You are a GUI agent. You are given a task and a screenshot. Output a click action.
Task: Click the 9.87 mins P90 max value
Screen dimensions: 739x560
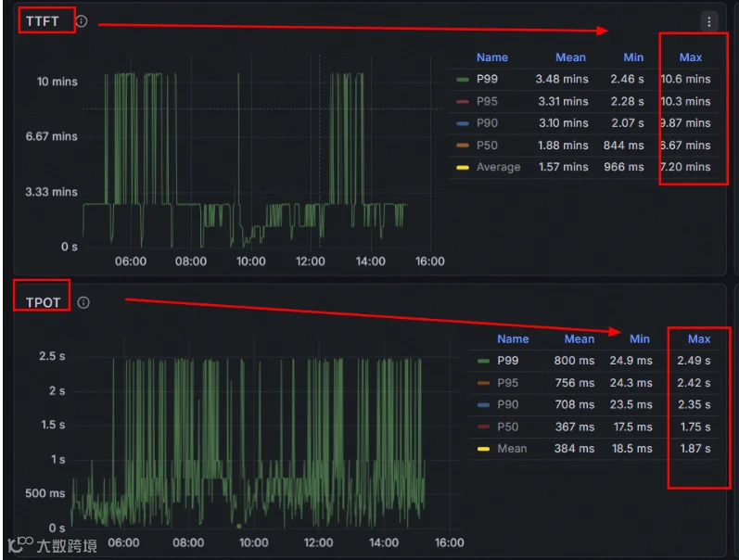[x=685, y=123]
